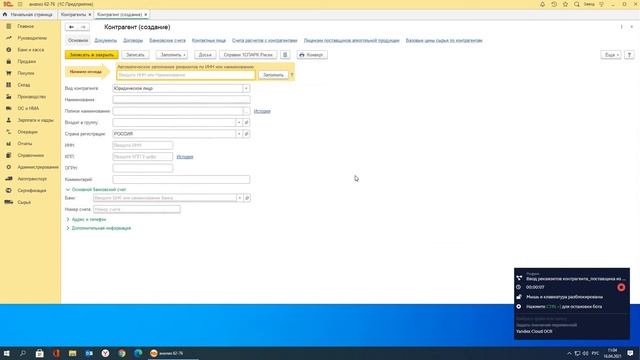Select the Основное form tab
Image resolution: width=640 pixels, height=360 pixels.
(x=78, y=40)
